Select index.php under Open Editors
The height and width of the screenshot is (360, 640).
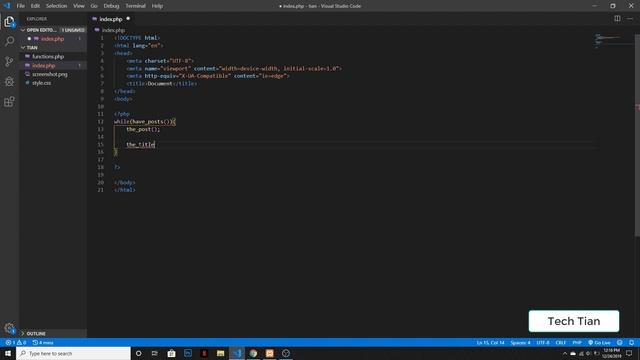pos(52,39)
